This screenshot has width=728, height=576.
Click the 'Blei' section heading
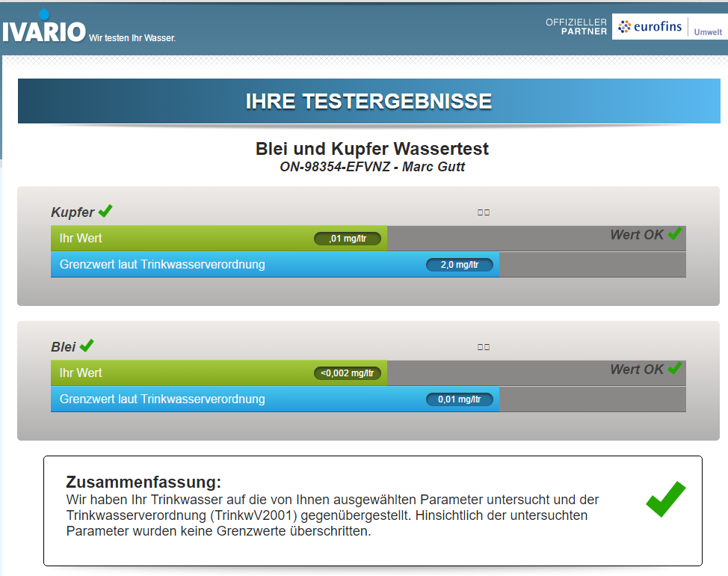[x=63, y=347]
